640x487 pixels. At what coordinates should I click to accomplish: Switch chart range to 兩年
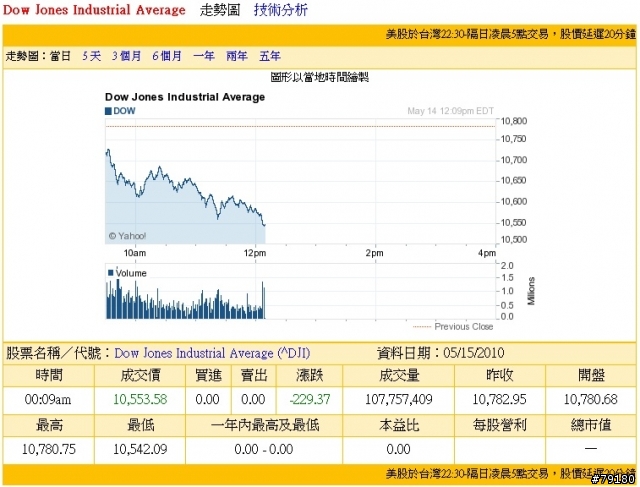(x=237, y=56)
